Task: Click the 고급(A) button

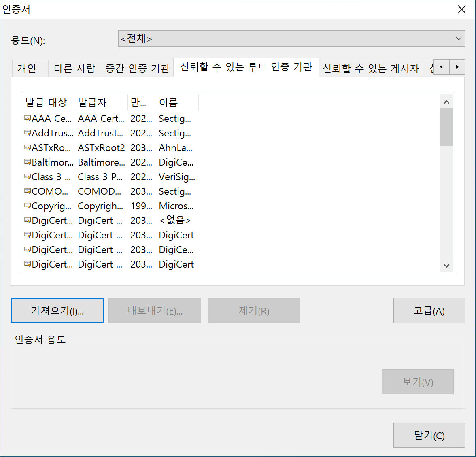Action: (x=429, y=311)
